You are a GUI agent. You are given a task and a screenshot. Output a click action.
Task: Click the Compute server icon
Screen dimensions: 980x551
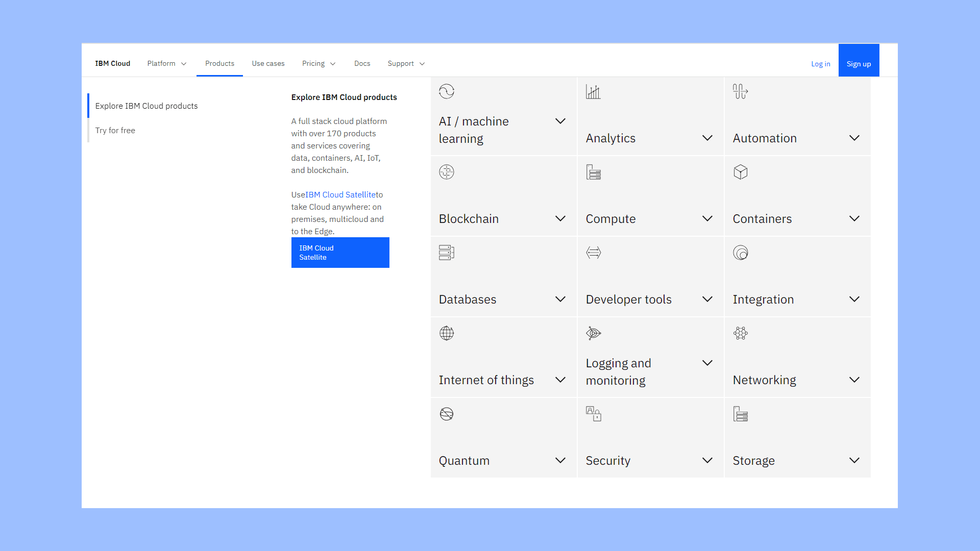click(x=593, y=172)
